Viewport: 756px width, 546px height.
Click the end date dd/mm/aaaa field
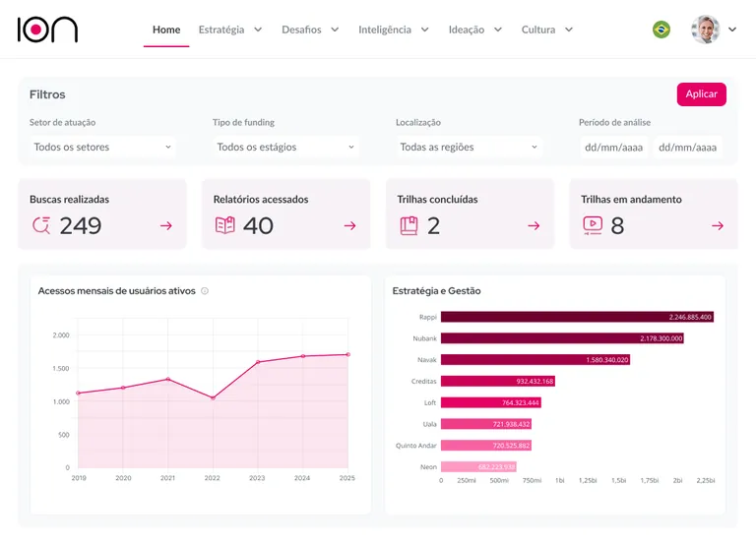coord(687,147)
